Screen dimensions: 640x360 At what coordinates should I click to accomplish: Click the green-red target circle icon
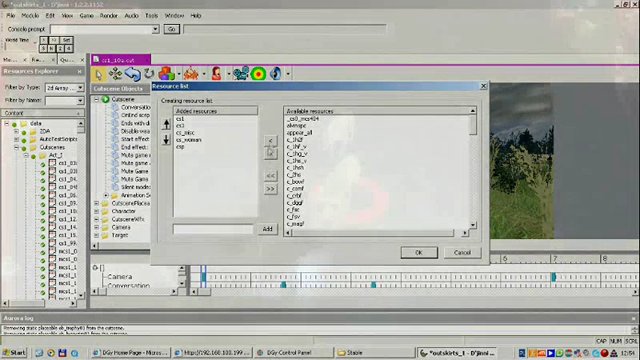[x=258, y=74]
